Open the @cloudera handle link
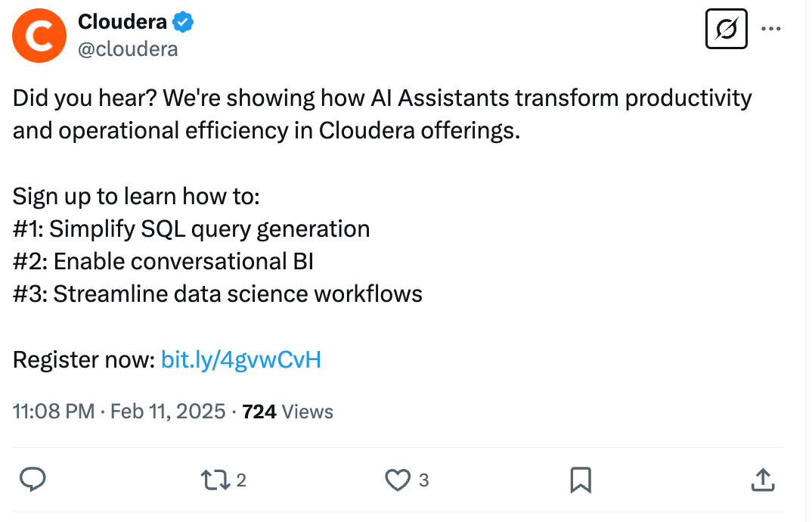Screen dimensions: 812x522 [128, 49]
